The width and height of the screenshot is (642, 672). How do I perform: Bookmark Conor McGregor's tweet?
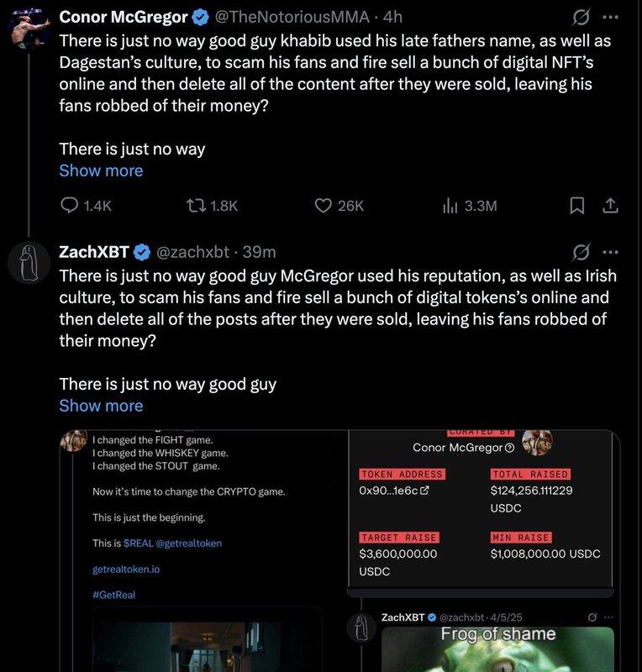pyautogui.click(x=577, y=206)
